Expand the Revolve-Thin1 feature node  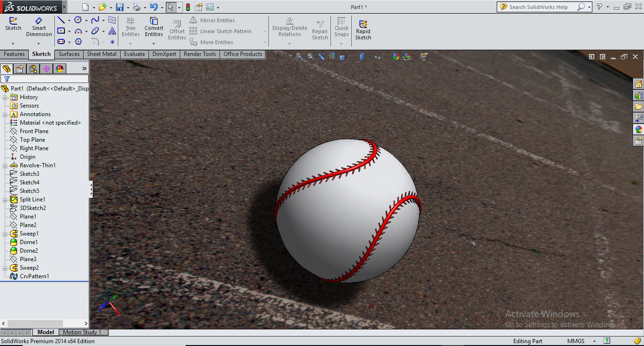point(5,165)
